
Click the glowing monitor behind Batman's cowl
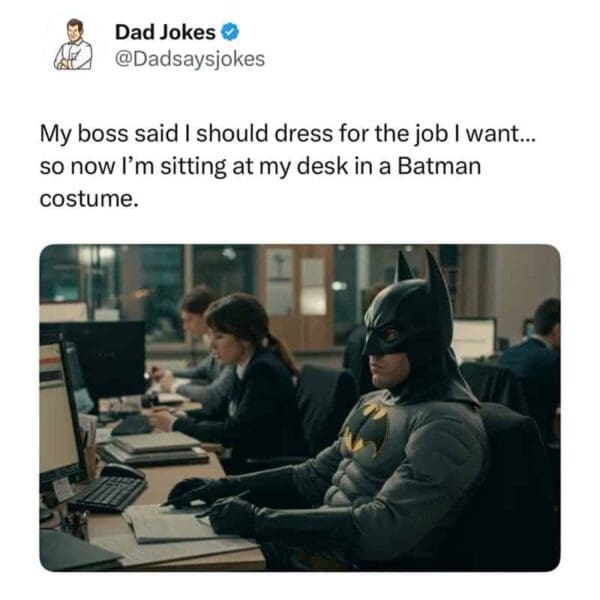click(x=473, y=338)
